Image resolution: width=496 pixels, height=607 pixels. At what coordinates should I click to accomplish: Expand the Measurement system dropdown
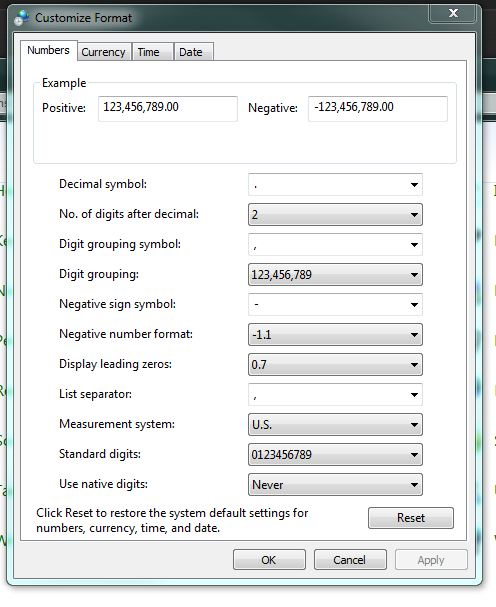335,425
